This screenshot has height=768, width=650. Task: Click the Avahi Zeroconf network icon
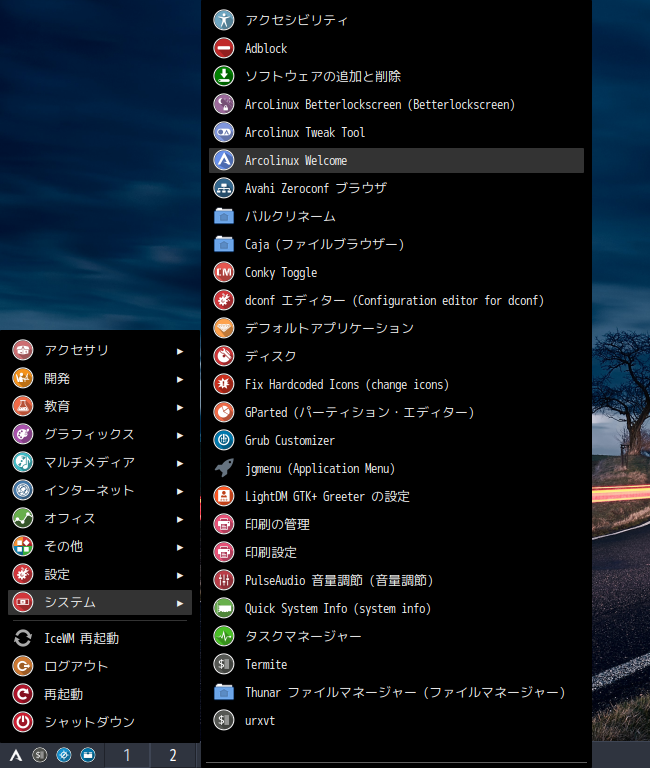point(224,188)
